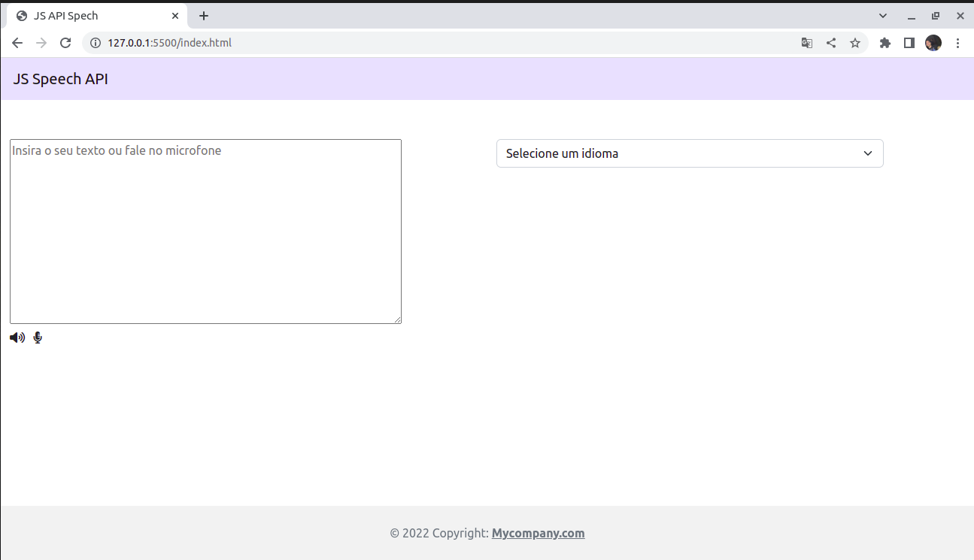The image size is (974, 560).
Task: Open the side panel icon
Action: click(909, 43)
